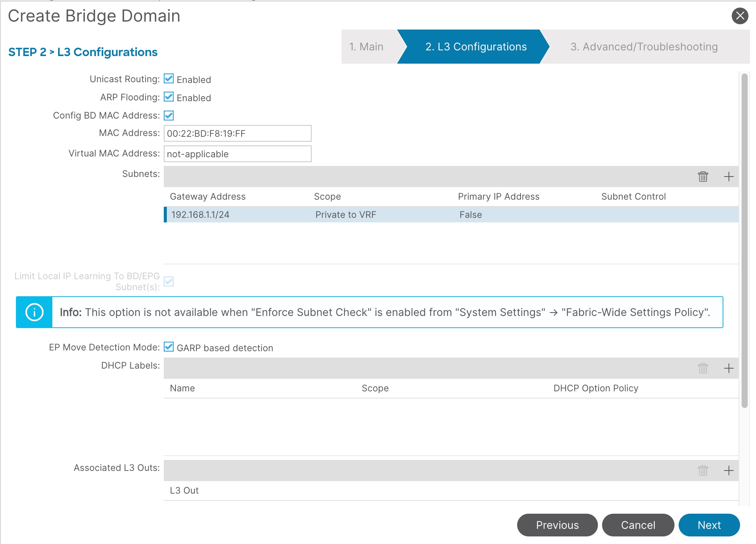Click the Next button
Viewport: 756px width, 544px height.
pyautogui.click(x=709, y=525)
